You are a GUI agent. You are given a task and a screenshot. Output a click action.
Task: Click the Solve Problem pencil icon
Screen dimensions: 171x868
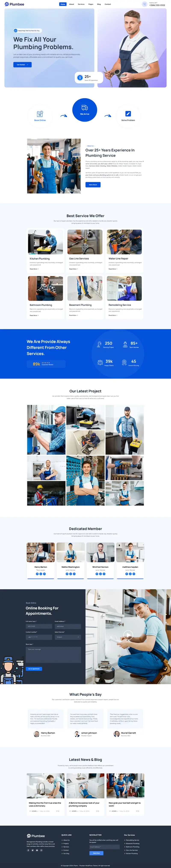[x=128, y=114]
